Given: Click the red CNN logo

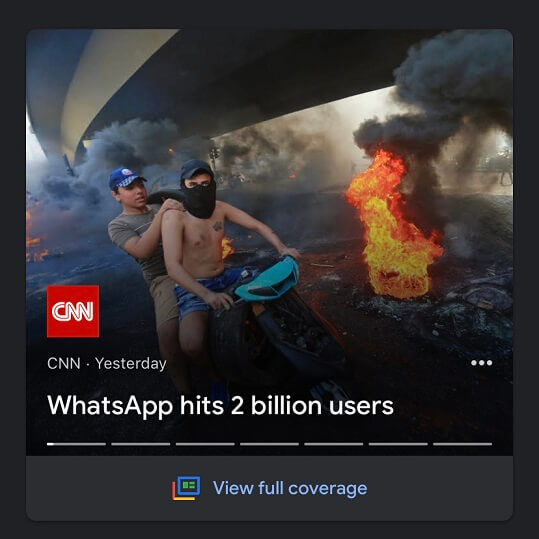Looking at the screenshot, I should click(73, 311).
